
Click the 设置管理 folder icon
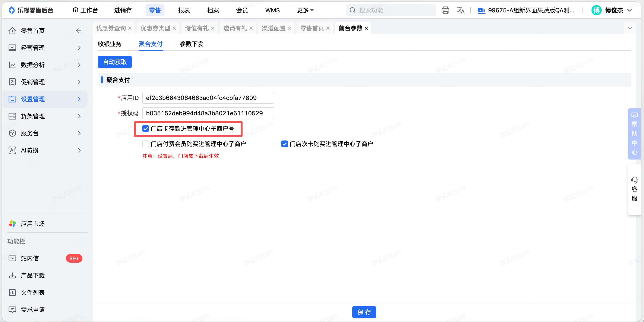point(12,99)
